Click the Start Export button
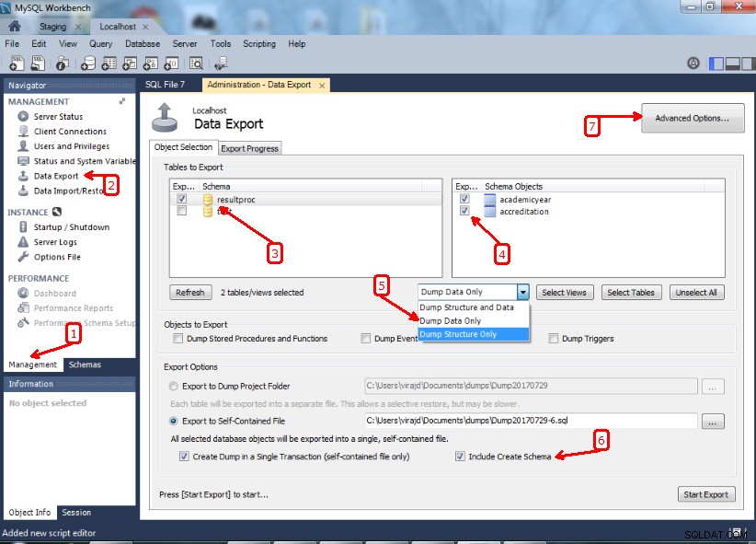 pos(705,494)
